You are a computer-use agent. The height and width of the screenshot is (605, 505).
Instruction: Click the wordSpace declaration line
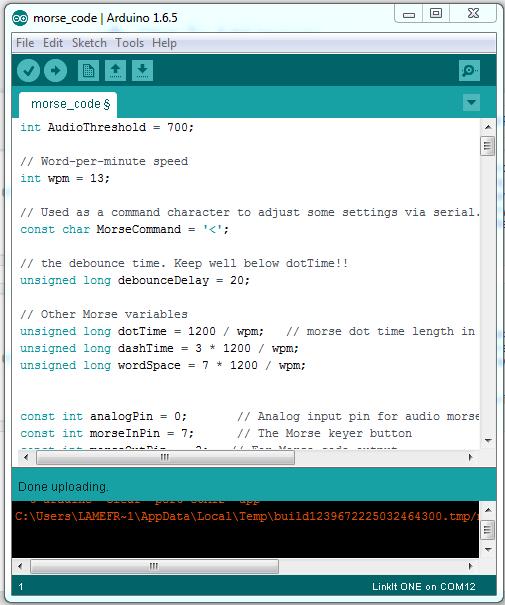(163, 365)
